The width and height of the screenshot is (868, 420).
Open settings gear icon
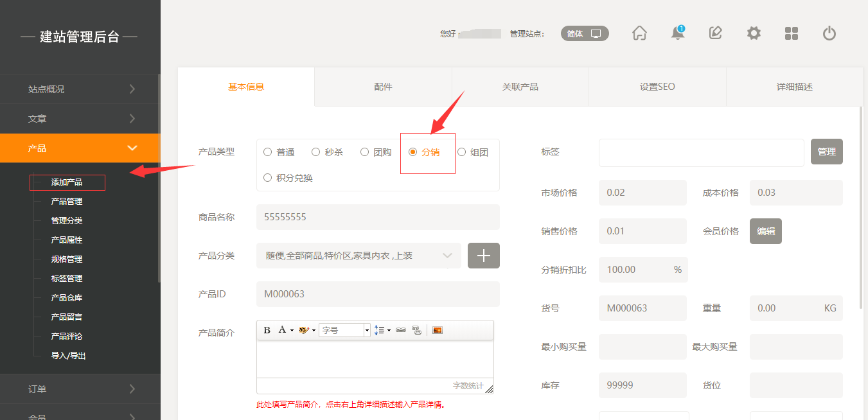(x=754, y=33)
